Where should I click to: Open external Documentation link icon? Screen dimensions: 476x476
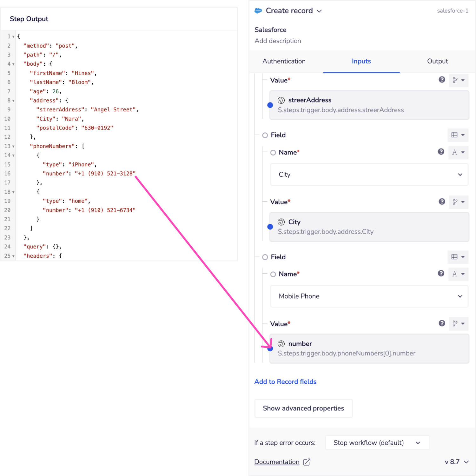pos(307,462)
